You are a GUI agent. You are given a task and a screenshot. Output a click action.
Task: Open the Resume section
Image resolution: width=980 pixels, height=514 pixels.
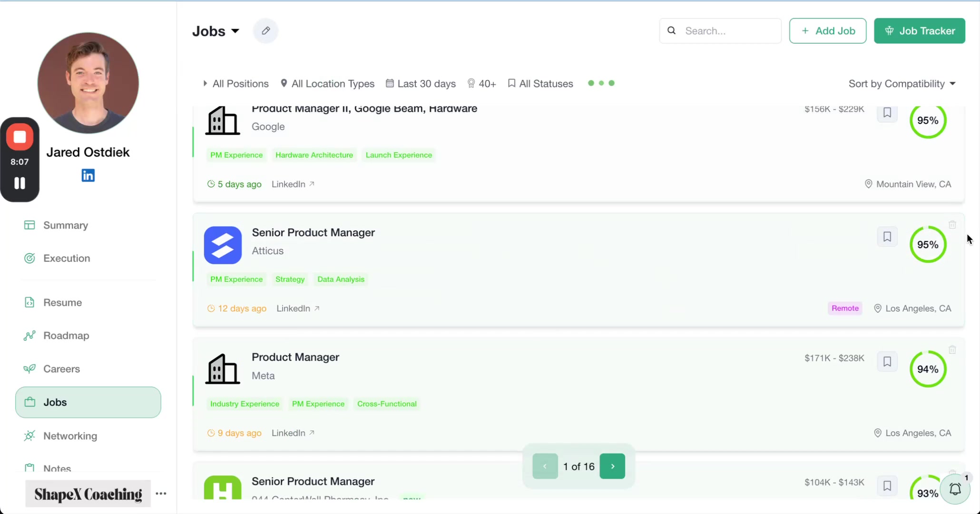click(x=63, y=302)
